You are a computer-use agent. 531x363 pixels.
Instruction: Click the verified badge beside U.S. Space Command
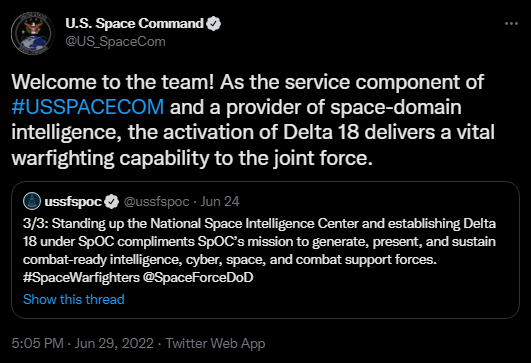[x=214, y=24]
